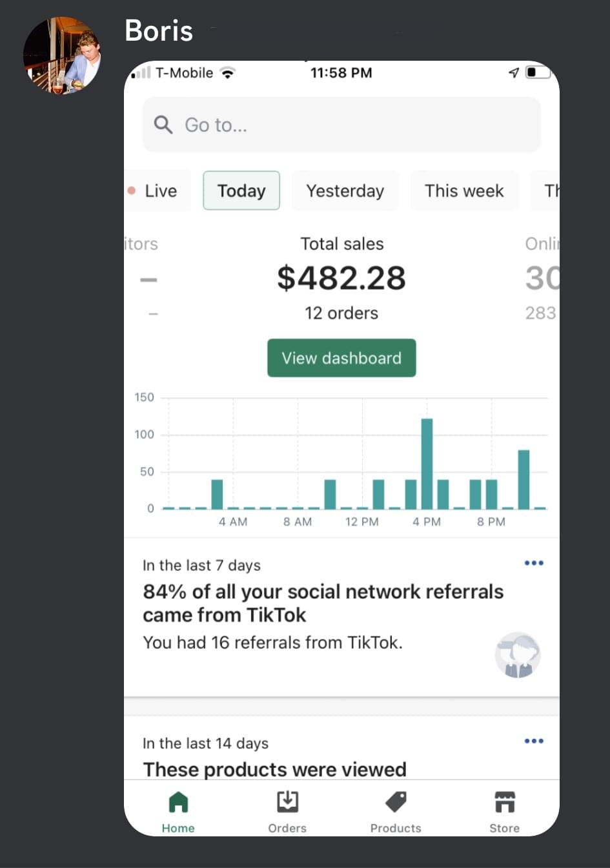Viewport: 610px width, 868px height.
Task: Switch to the Yesterday filter
Action: click(x=345, y=191)
